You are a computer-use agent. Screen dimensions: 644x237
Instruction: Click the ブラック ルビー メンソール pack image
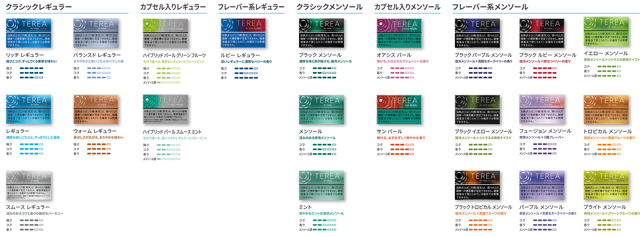(x=542, y=33)
